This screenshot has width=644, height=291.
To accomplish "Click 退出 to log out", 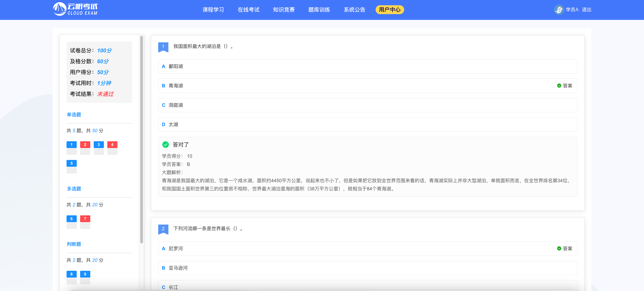I will tap(586, 10).
